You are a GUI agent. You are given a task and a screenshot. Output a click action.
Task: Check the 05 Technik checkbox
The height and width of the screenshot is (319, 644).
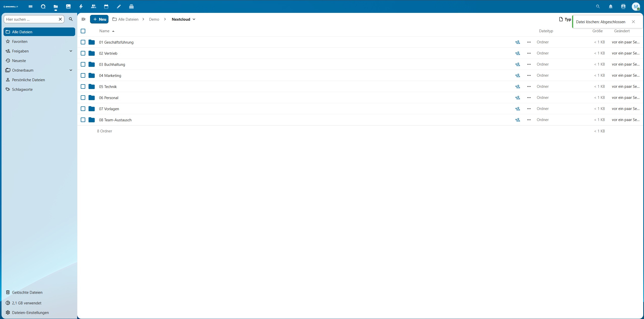tap(83, 86)
